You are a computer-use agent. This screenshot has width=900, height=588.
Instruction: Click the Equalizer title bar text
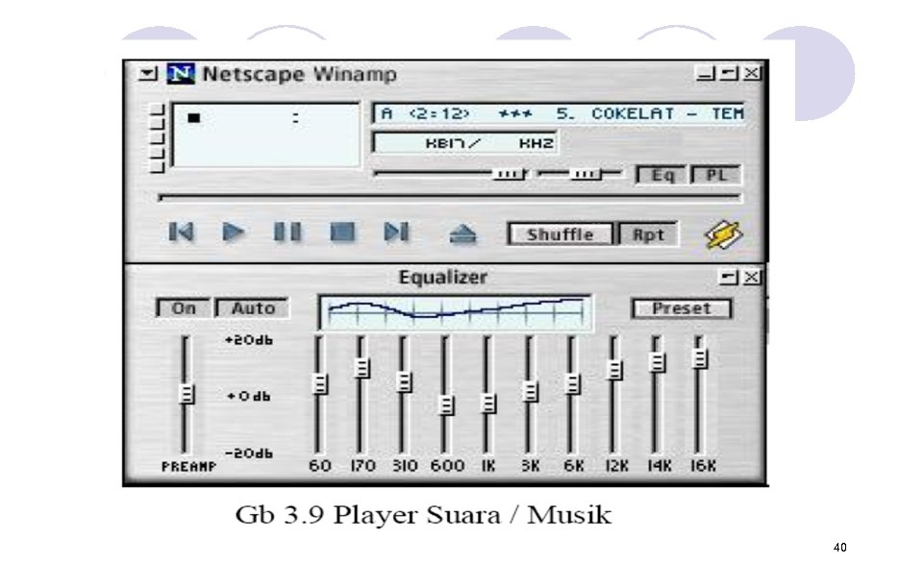tap(442, 278)
